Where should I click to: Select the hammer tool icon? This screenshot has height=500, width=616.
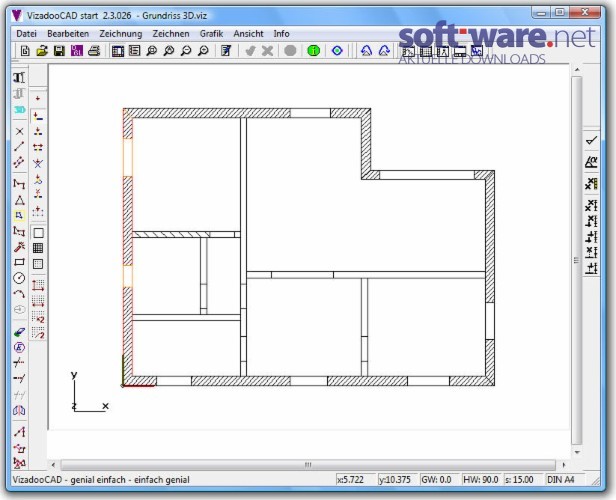click(x=19, y=247)
